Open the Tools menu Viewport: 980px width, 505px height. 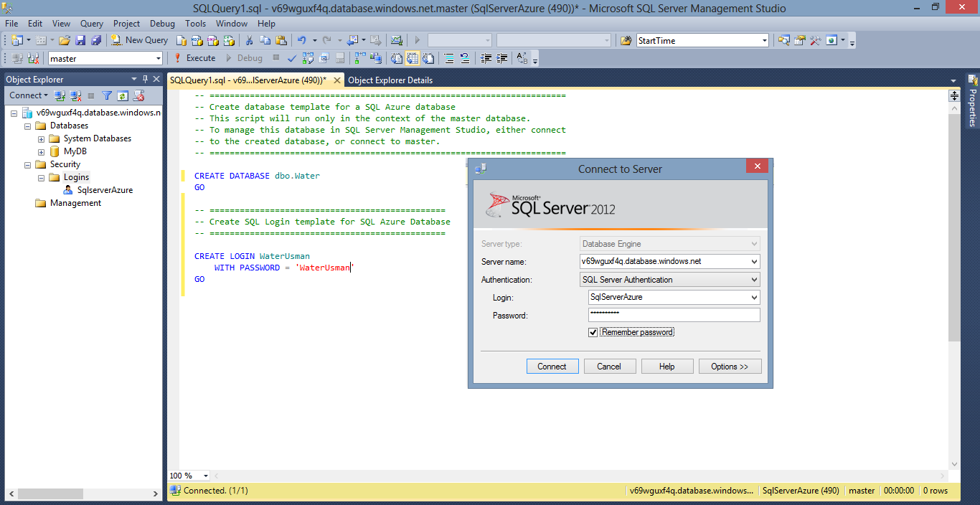tap(196, 24)
